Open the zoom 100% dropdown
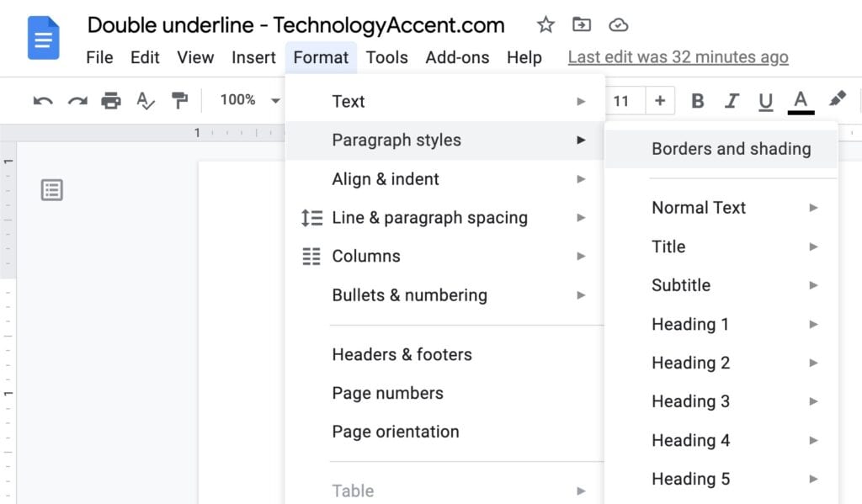Viewport: 862px width, 504px height. pos(250,100)
